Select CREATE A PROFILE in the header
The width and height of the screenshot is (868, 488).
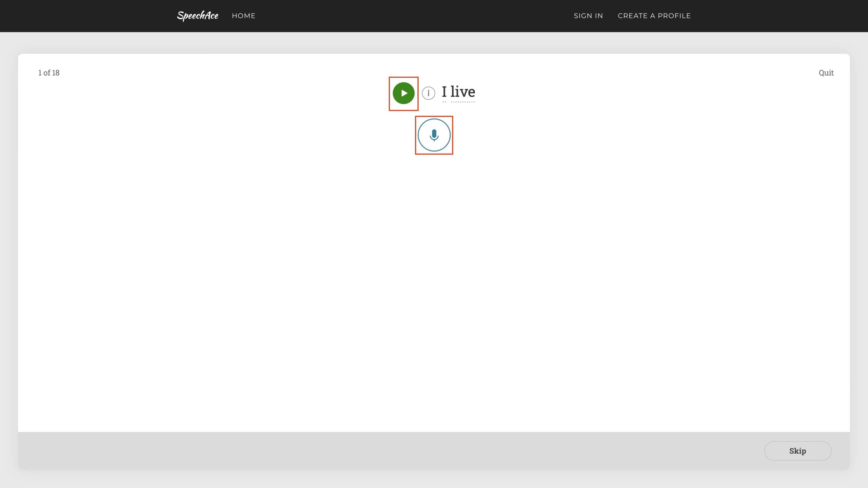pyautogui.click(x=654, y=16)
